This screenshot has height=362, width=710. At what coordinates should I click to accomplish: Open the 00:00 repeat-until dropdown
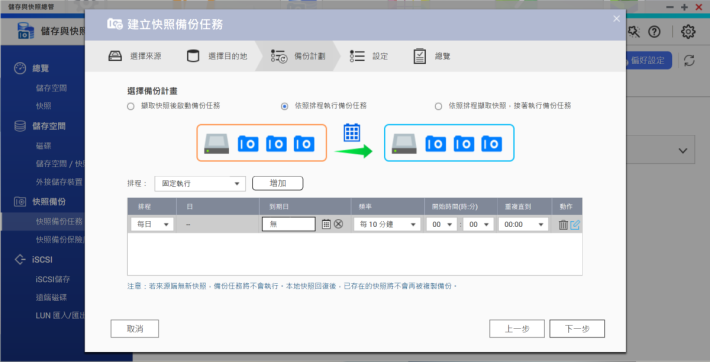coord(523,224)
